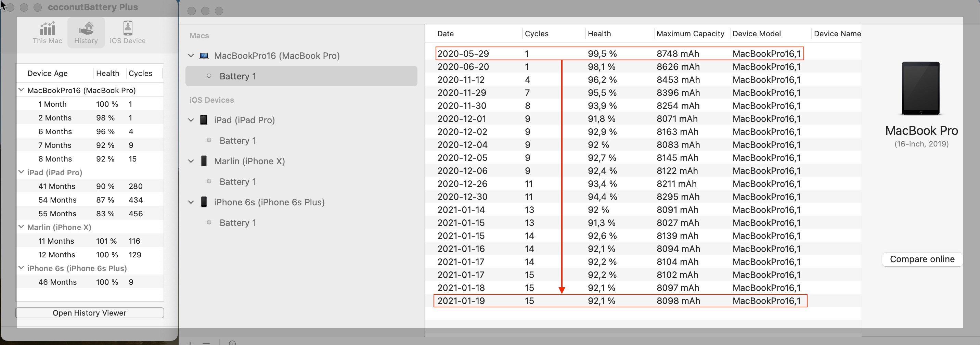
Task: Collapse MacBookPro16 group in the Device Age list
Action: 22,90
